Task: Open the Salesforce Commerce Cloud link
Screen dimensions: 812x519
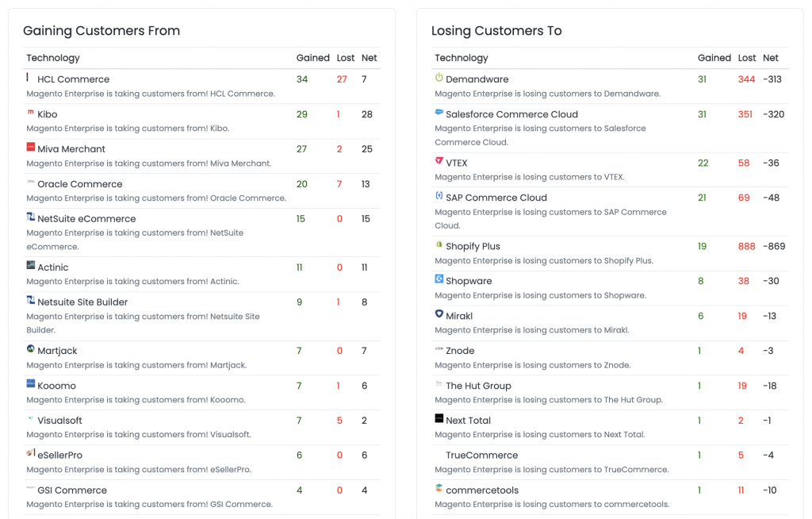Action: [x=511, y=114]
